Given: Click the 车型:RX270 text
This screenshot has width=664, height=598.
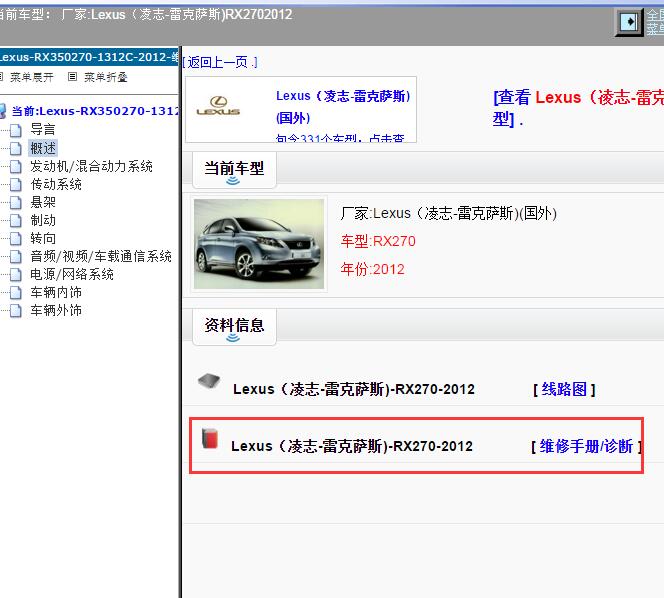Looking at the screenshot, I should point(378,241).
